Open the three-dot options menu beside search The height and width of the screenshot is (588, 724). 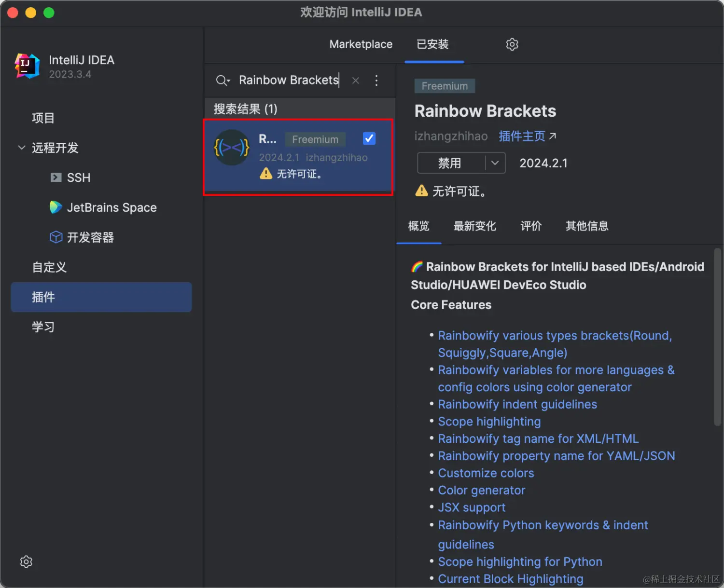tap(376, 81)
